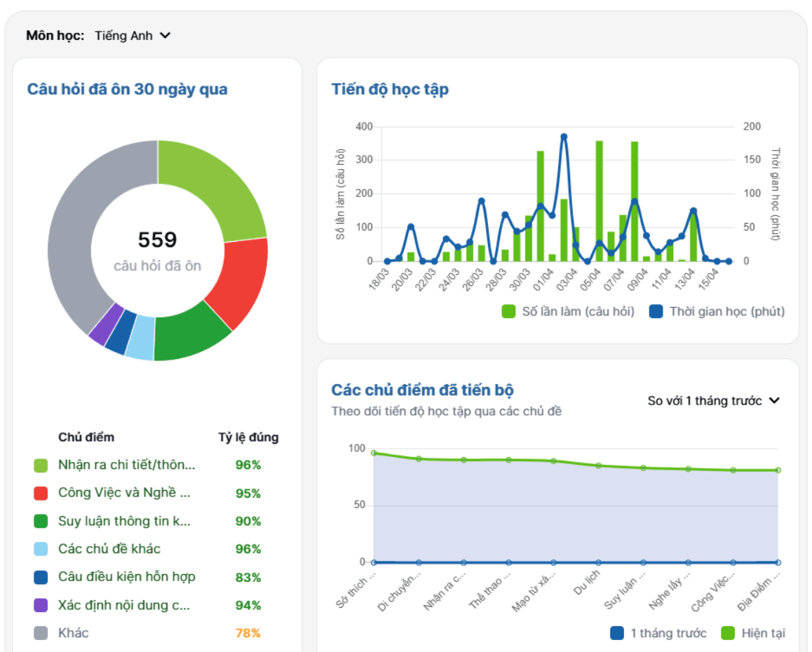812x652 pixels.
Task: Click the 94% accuracy value
Action: pos(248,605)
